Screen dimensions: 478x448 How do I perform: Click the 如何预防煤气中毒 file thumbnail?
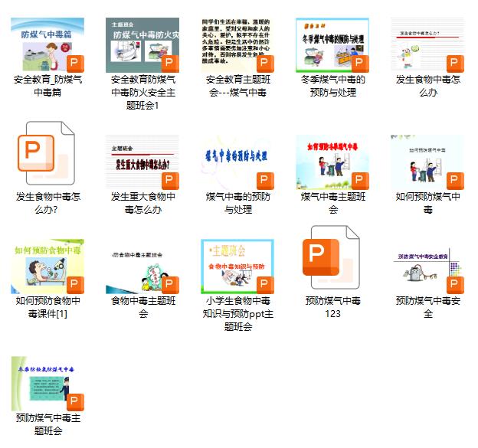427,162
